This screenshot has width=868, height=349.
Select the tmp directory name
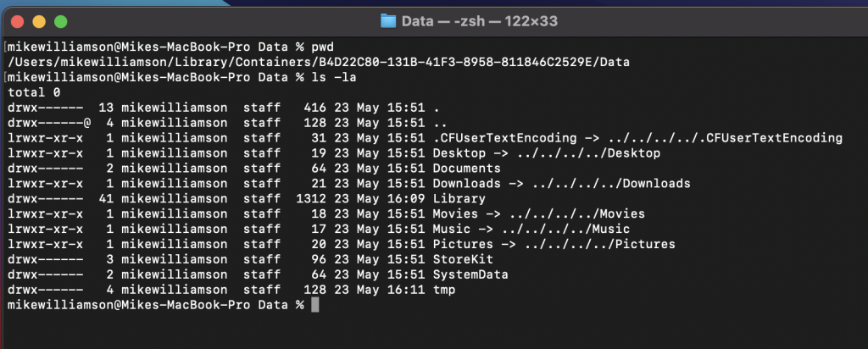(x=443, y=291)
